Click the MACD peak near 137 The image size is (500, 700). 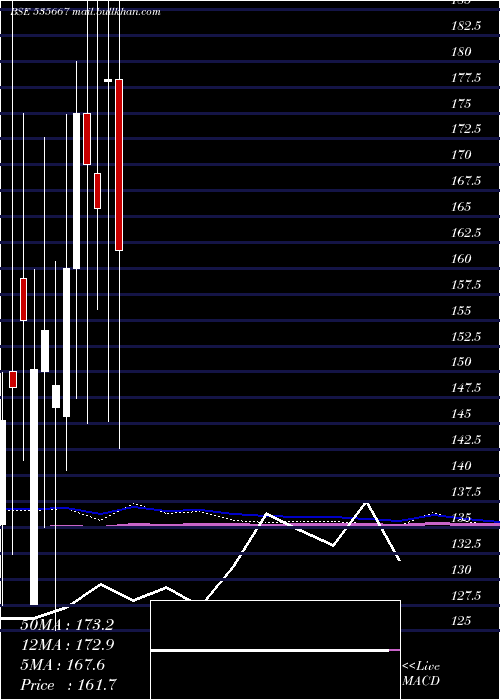pos(367,504)
